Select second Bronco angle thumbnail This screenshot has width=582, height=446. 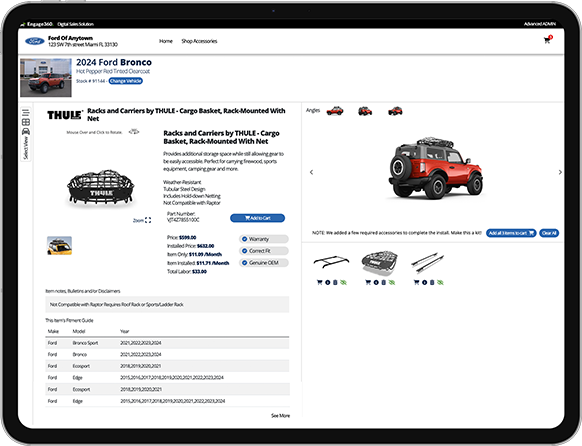click(x=365, y=111)
